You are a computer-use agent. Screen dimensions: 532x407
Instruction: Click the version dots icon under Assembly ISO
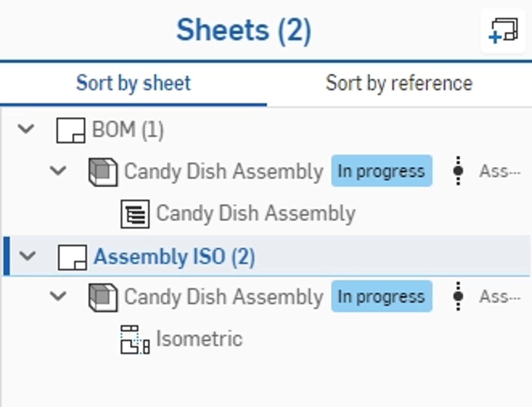point(459,296)
